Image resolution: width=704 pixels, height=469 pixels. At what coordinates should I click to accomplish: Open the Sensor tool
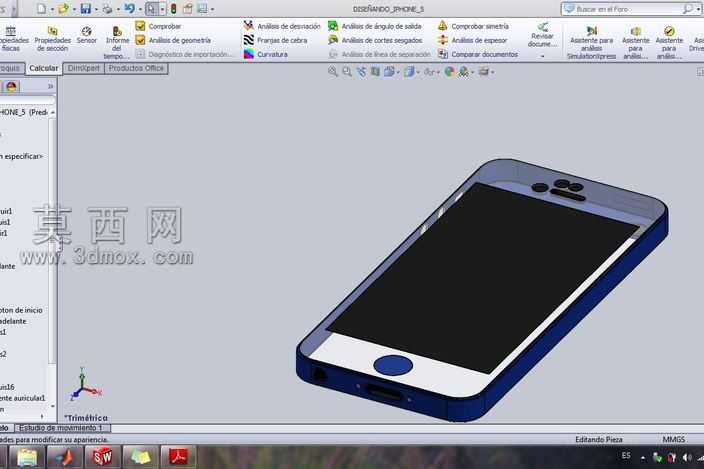point(87,35)
